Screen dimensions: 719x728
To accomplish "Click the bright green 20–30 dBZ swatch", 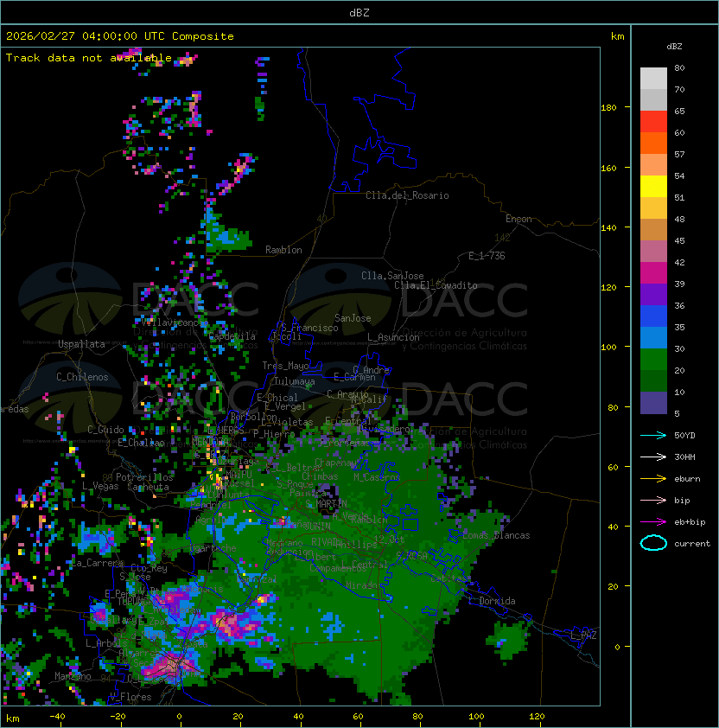I will (653, 360).
